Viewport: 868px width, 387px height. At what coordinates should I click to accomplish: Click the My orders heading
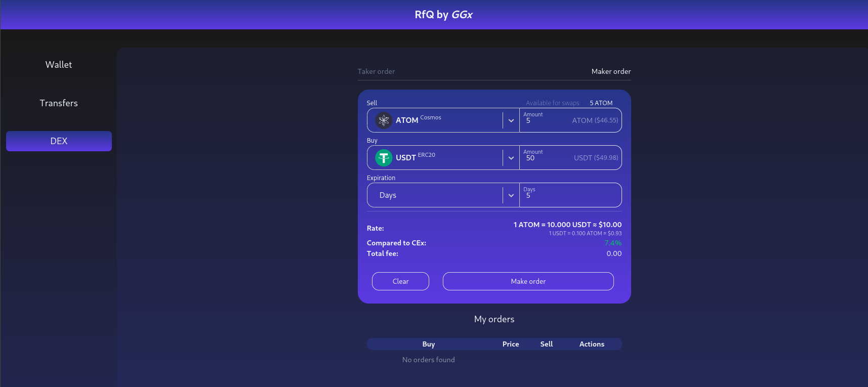click(494, 319)
